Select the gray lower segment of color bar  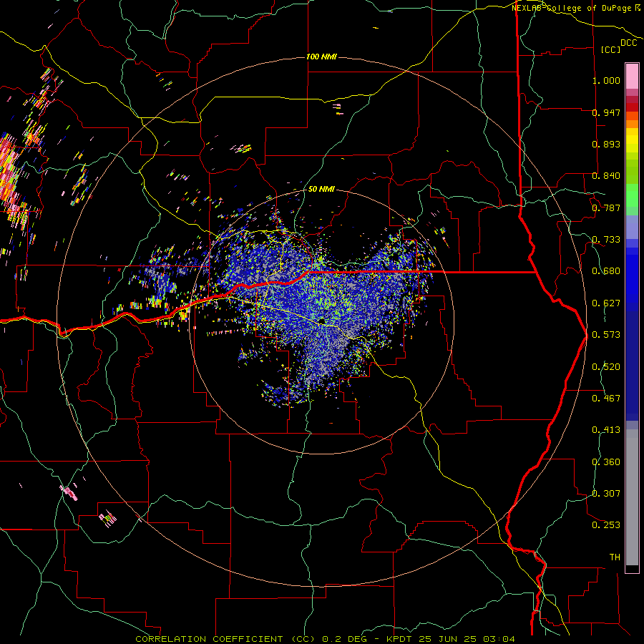tap(632, 497)
